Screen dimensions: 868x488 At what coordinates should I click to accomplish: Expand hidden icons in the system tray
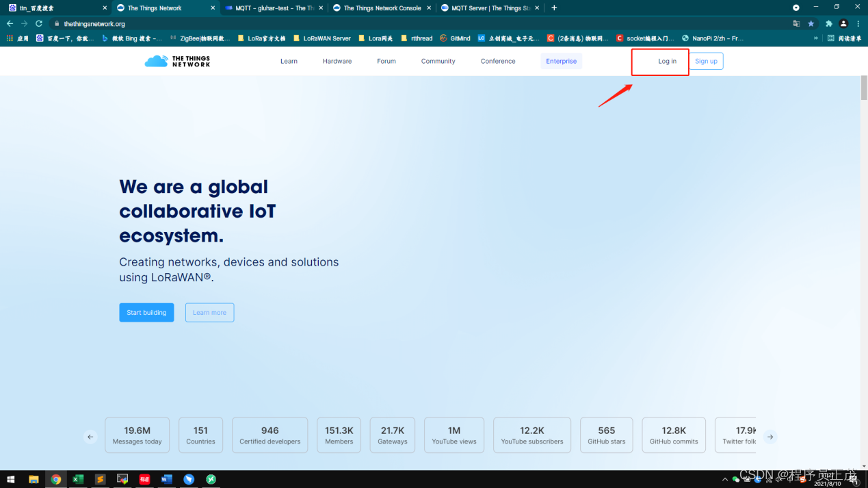(725, 479)
